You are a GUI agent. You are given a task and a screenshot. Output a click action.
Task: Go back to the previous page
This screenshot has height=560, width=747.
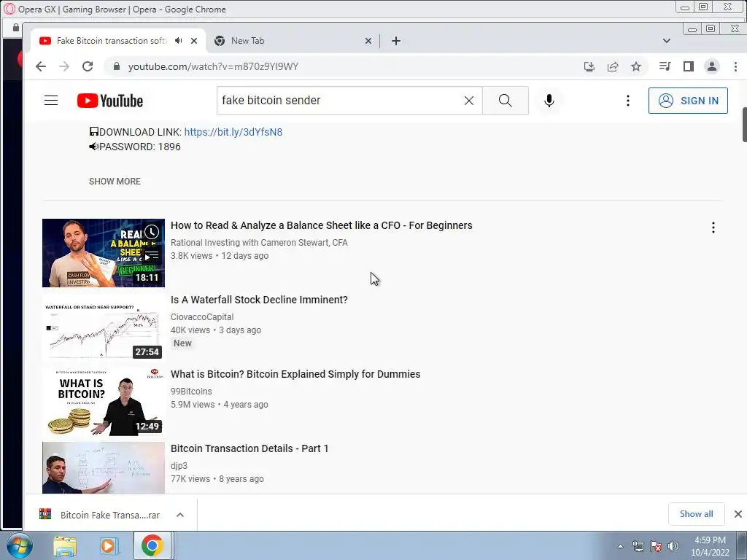[x=41, y=66]
